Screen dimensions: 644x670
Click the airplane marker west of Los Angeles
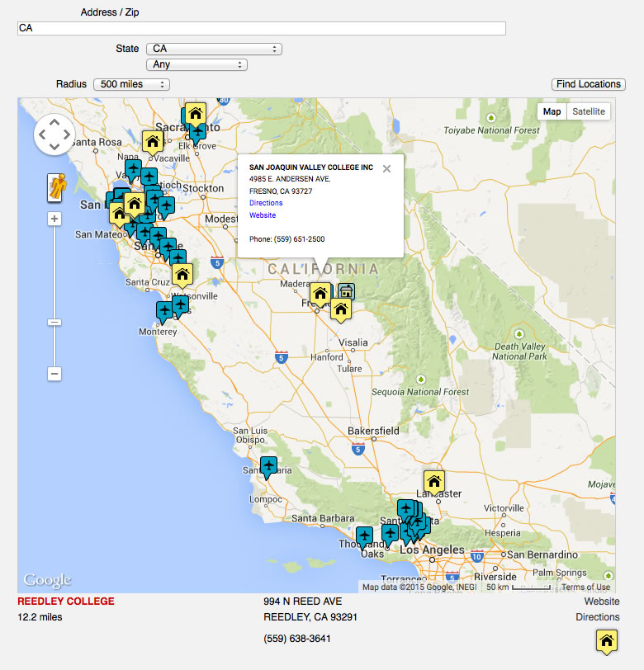390,535
